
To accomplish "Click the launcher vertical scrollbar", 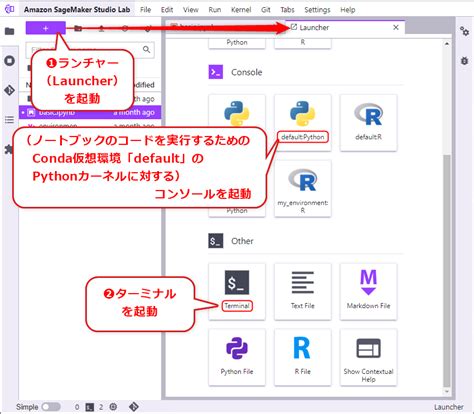I will point(447,270).
